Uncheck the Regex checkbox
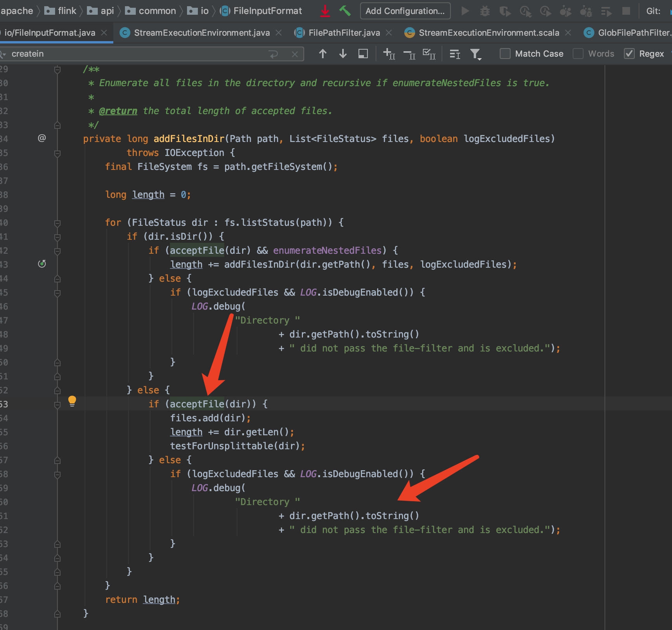 pos(629,54)
